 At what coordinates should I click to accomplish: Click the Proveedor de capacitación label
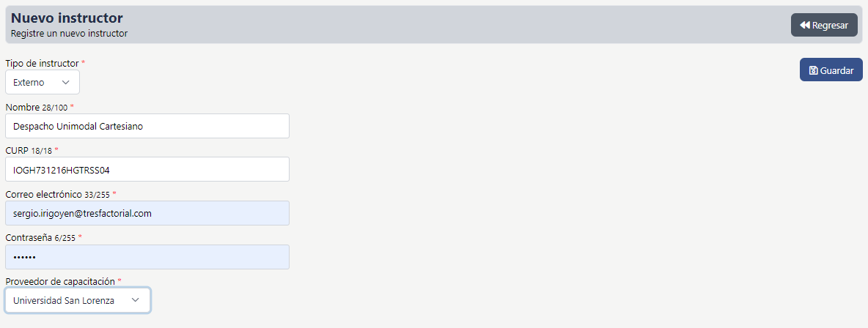tap(60, 281)
